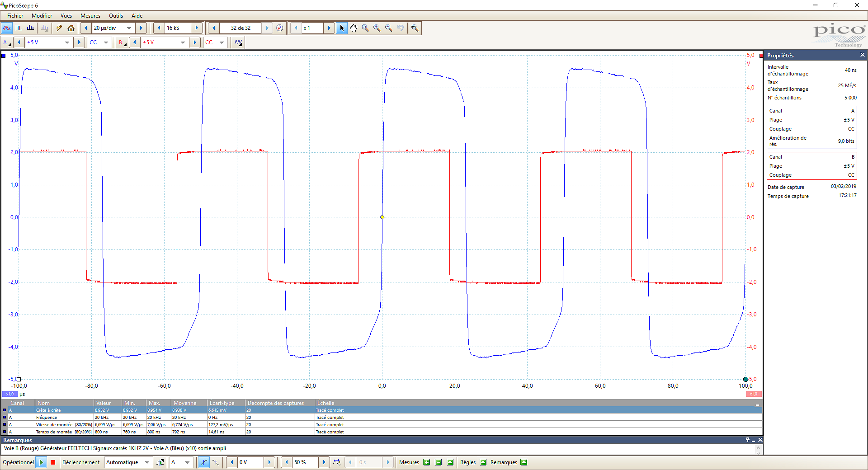868x470 pixels.
Task: Click the auto setup lightning icon
Action: (59, 28)
